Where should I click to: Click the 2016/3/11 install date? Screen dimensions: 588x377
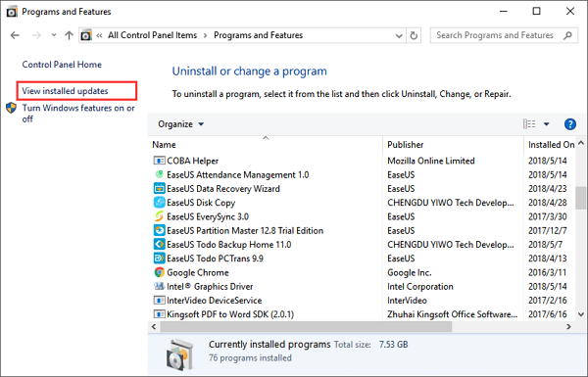[547, 272]
